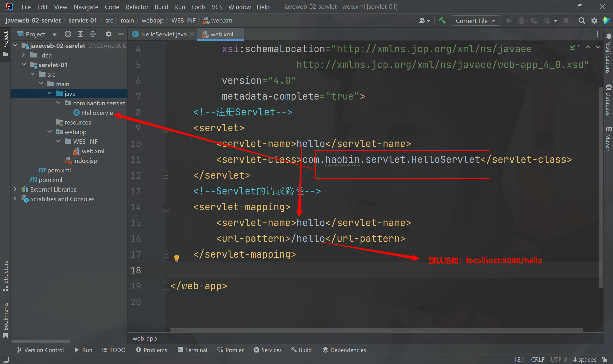Open the run options dropdown arrow beside profiler
Viewport: 613px width, 364px height.
555,21
